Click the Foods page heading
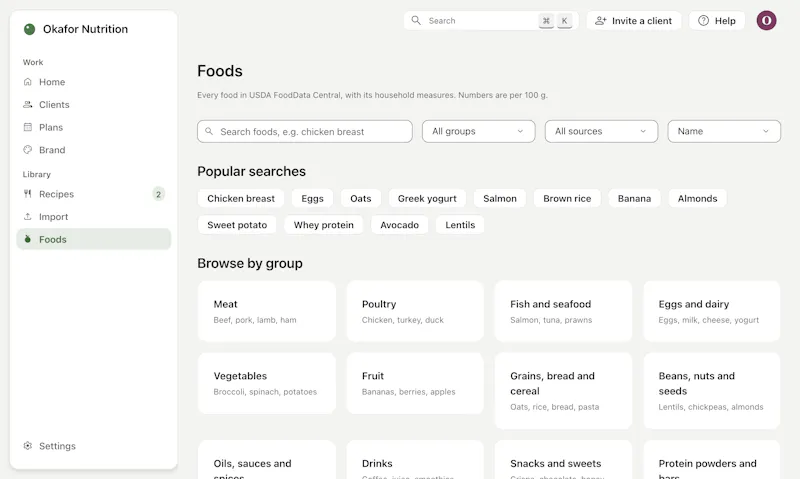800x479 pixels. (x=220, y=71)
